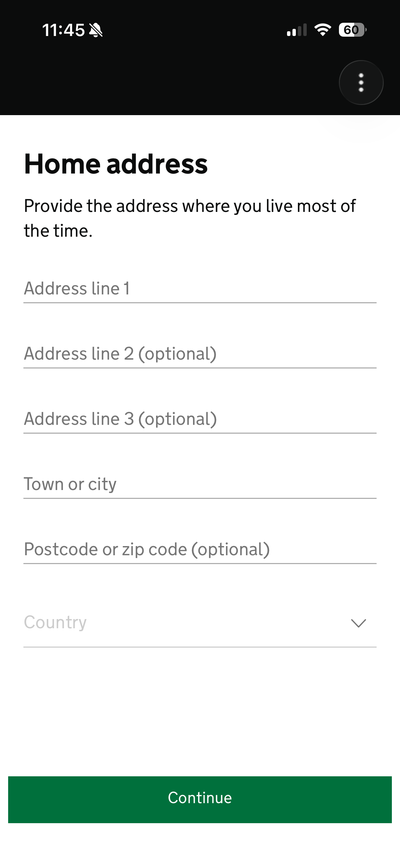
Task: Tap the '(optional)' hint in Address line 3
Action: click(x=177, y=419)
